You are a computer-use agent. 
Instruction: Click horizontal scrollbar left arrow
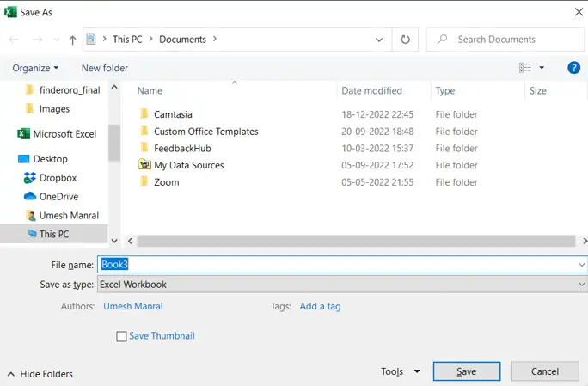pos(130,241)
